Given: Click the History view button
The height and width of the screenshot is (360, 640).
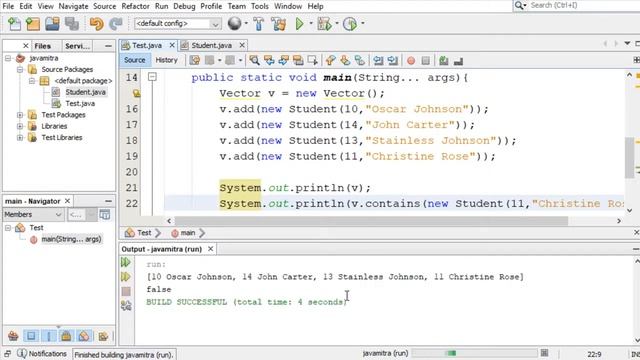Looking at the screenshot, I should click(167, 60).
